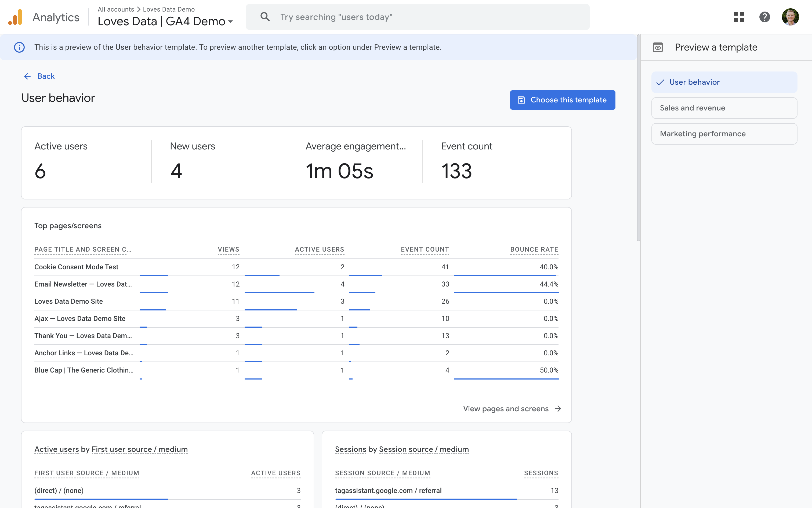This screenshot has height=508, width=812.
Task: Click Loves Data Demo breadcrumb
Action: point(169,9)
